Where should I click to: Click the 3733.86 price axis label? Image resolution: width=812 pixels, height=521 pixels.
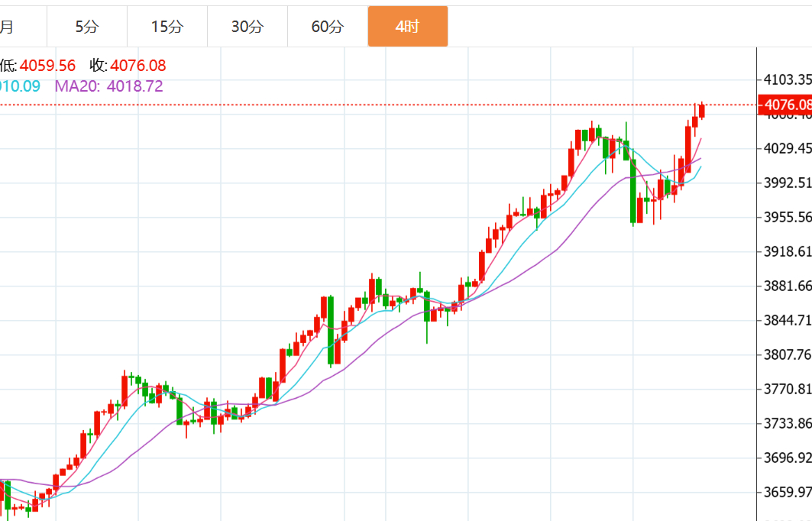click(787, 423)
